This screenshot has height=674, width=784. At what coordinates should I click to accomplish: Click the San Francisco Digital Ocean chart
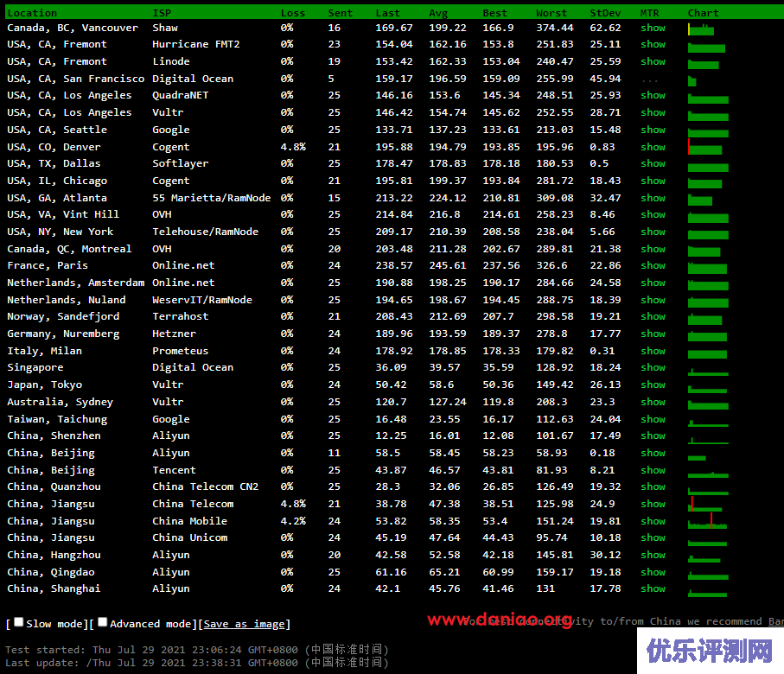tap(692, 81)
